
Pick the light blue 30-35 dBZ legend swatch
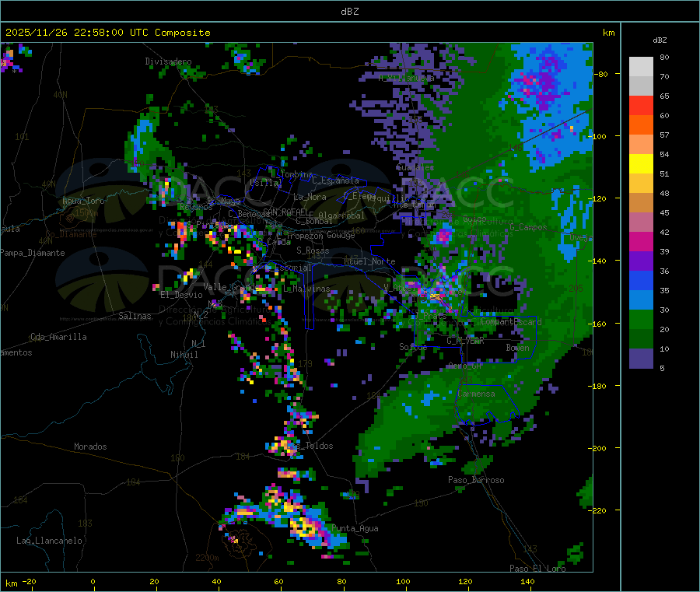[641, 300]
